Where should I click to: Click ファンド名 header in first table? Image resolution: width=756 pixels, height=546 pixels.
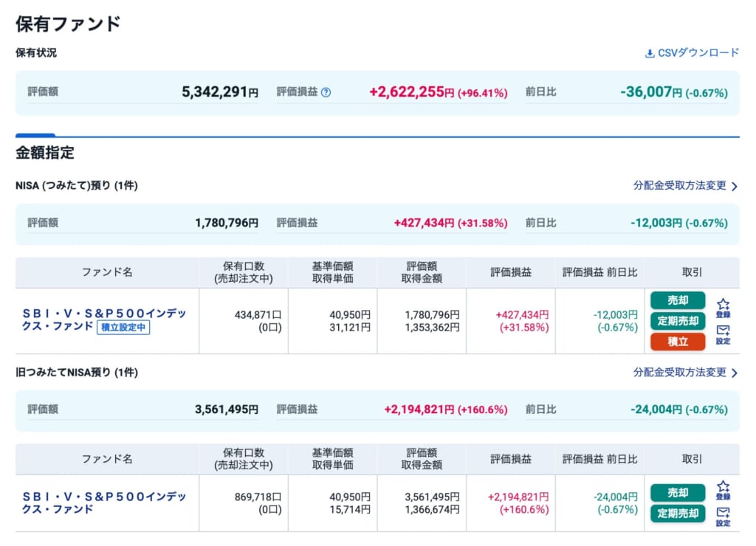pos(107,272)
